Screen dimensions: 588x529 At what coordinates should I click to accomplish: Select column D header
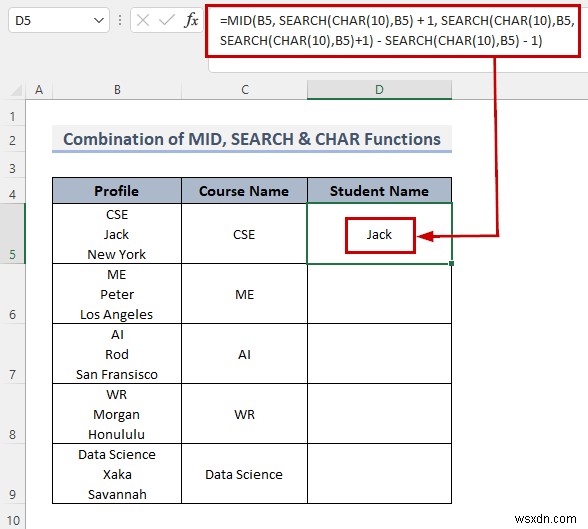click(380, 90)
